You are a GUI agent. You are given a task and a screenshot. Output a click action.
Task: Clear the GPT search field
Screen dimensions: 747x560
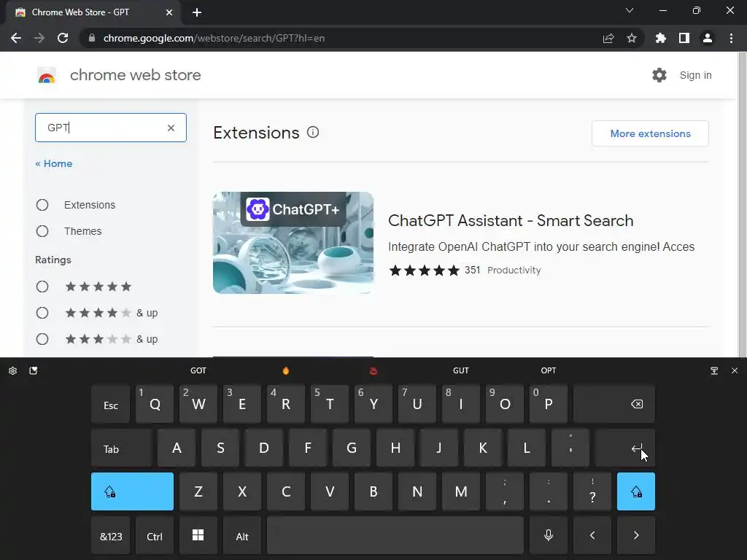coord(171,128)
